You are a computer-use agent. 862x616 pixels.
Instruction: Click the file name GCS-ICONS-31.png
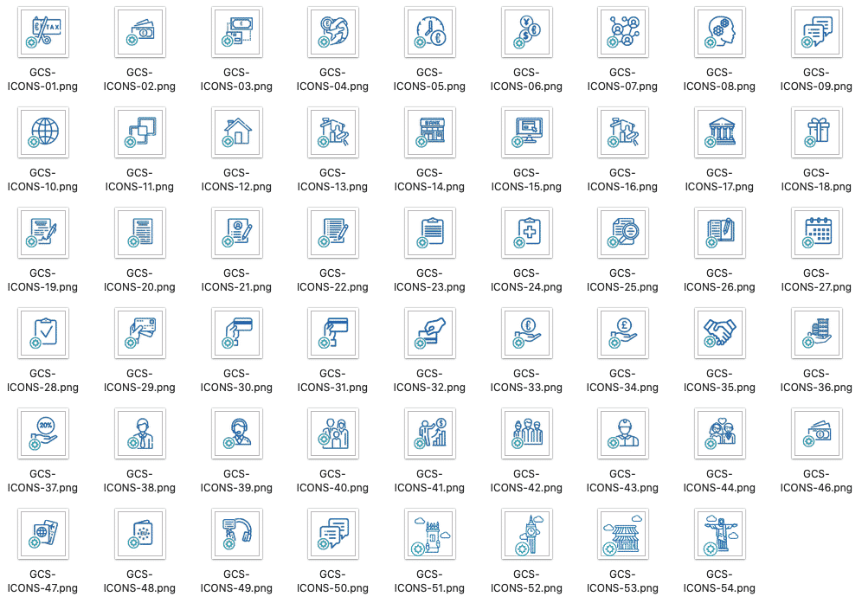click(x=332, y=381)
